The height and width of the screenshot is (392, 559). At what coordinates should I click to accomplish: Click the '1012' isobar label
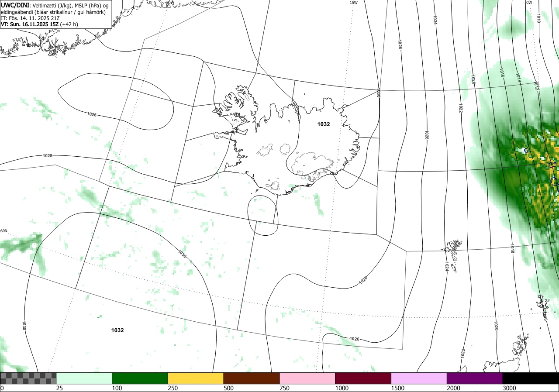536,86
